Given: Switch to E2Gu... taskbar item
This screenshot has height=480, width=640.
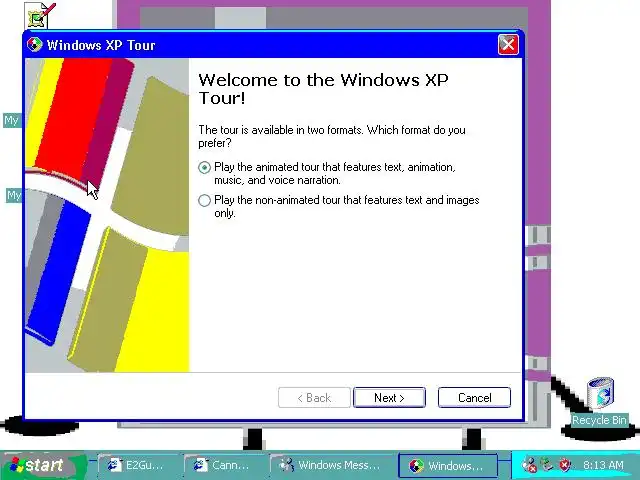Looking at the screenshot, I should point(137,465).
